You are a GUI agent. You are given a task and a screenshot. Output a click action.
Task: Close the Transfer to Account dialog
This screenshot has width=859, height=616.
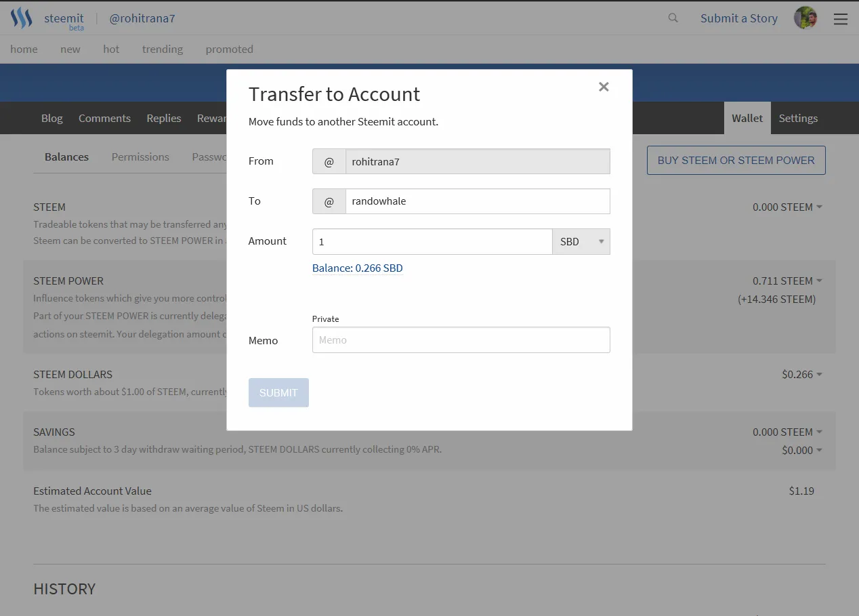click(x=604, y=87)
